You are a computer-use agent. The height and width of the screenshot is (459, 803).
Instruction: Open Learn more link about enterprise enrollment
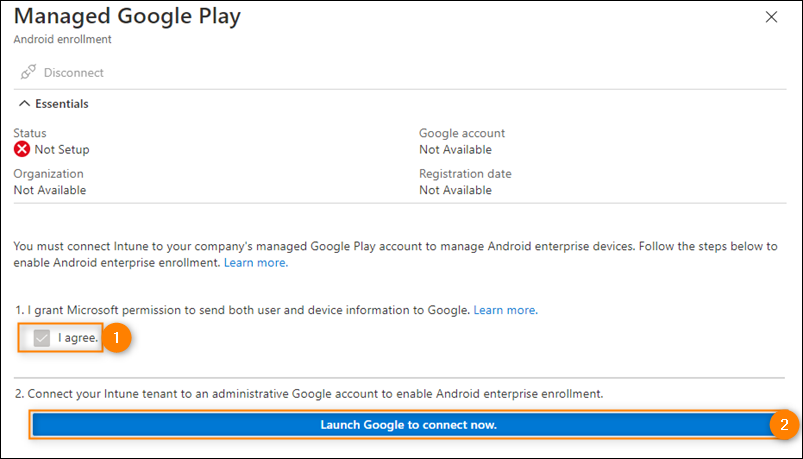pyautogui.click(x=256, y=263)
